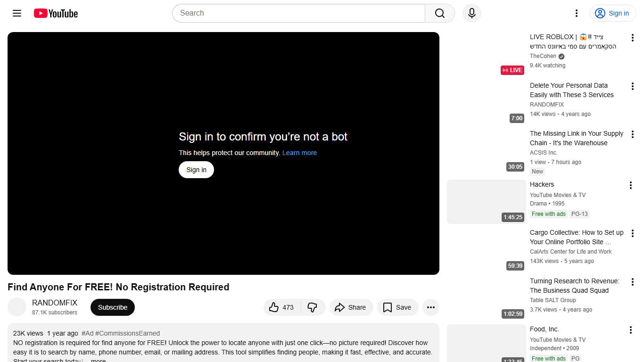Open the hamburger navigation menu
This screenshot has width=644, height=362.
(17, 13)
